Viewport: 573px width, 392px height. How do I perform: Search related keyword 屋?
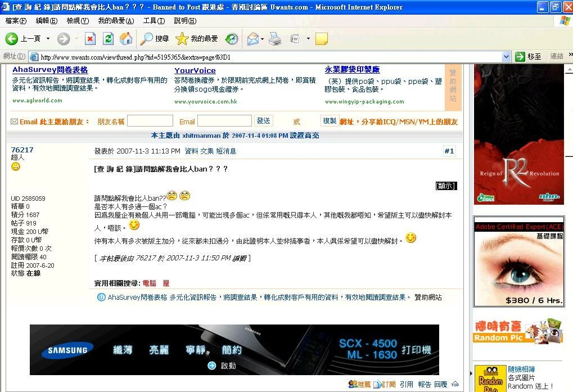click(x=166, y=283)
